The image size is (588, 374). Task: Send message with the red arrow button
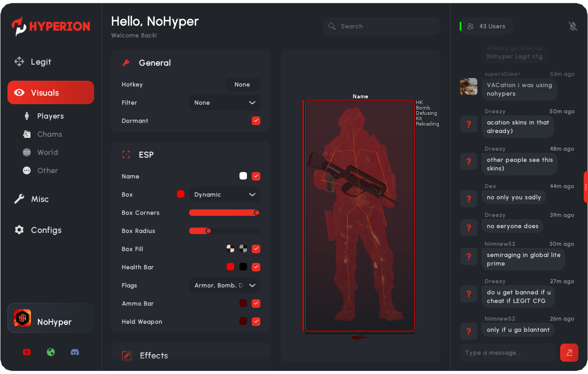point(569,353)
